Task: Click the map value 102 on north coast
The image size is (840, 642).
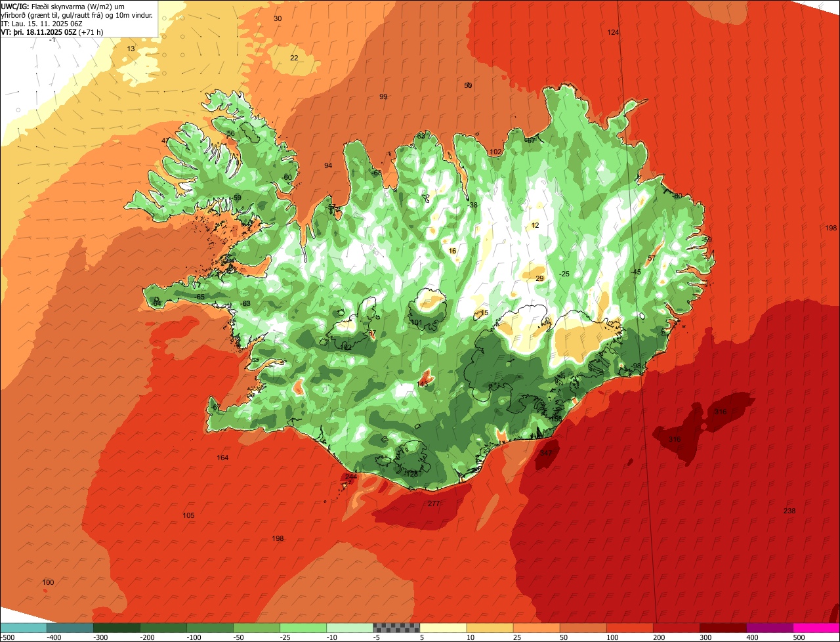Action: tap(495, 152)
